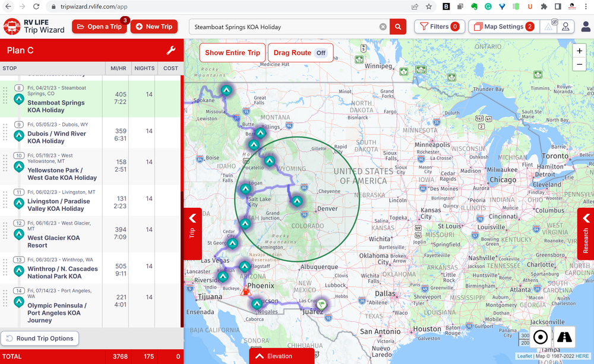Click Round Trip Options button
Image resolution: width=594 pixels, height=364 pixels.
[40, 338]
